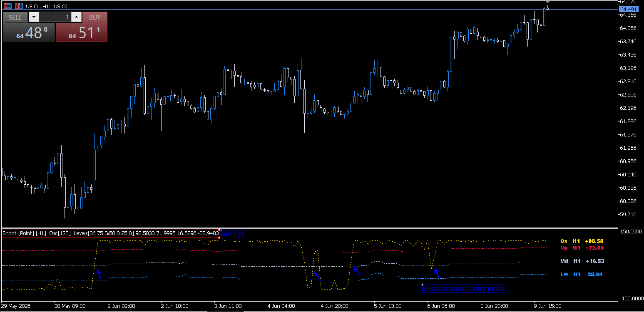Increase trade volume with up arrow
This screenshot has height=312, width=644.
click(77, 17)
